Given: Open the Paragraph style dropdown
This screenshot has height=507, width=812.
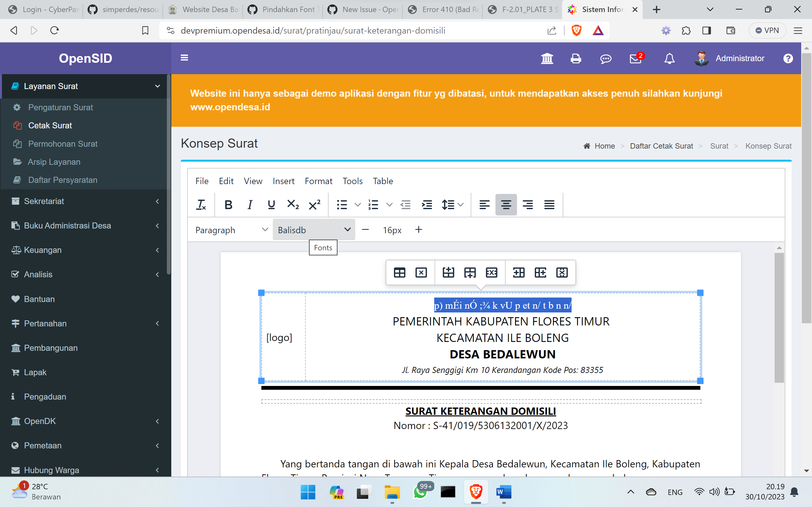Looking at the screenshot, I should pos(231,230).
